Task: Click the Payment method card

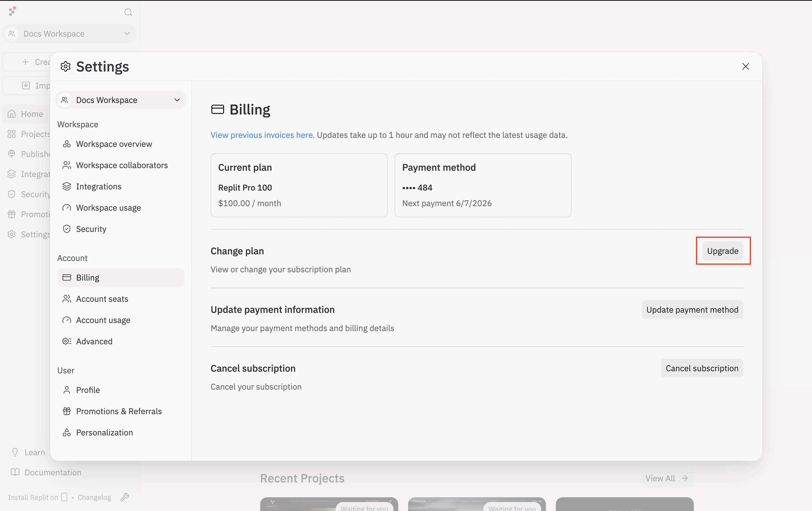Action: (x=483, y=185)
